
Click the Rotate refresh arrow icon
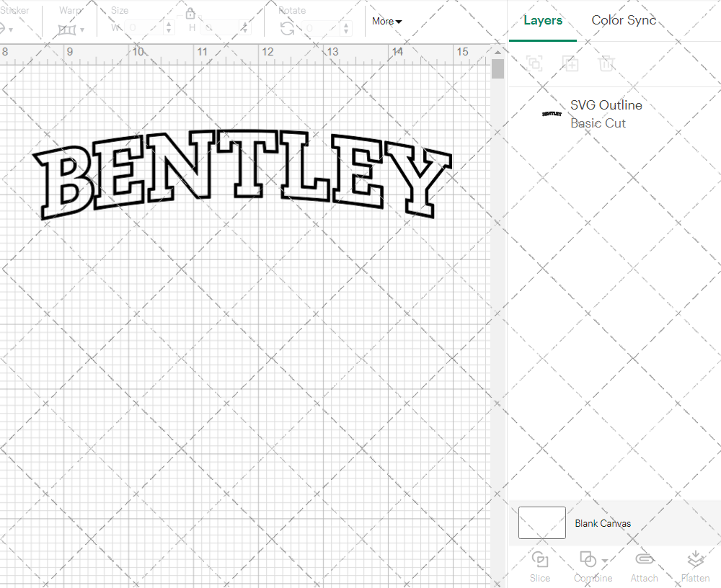click(x=286, y=27)
